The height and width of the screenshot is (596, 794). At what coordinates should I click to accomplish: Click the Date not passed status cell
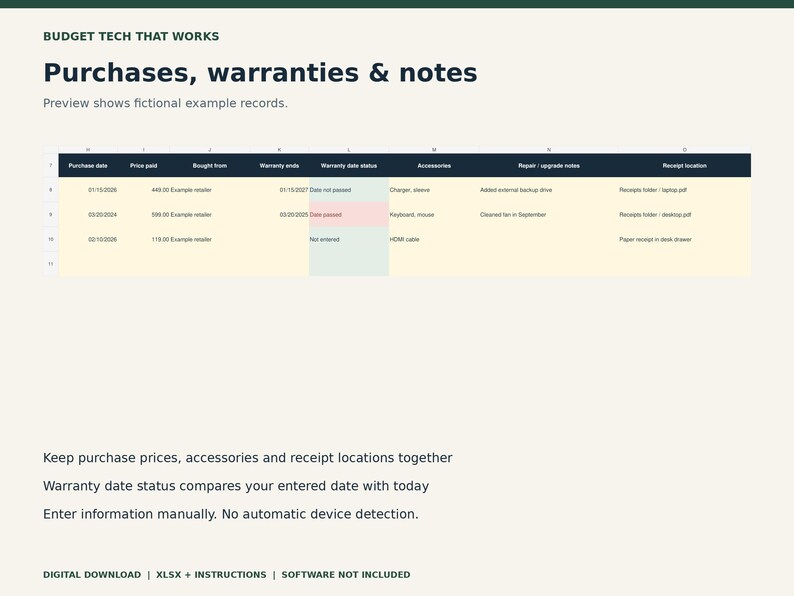click(349, 190)
